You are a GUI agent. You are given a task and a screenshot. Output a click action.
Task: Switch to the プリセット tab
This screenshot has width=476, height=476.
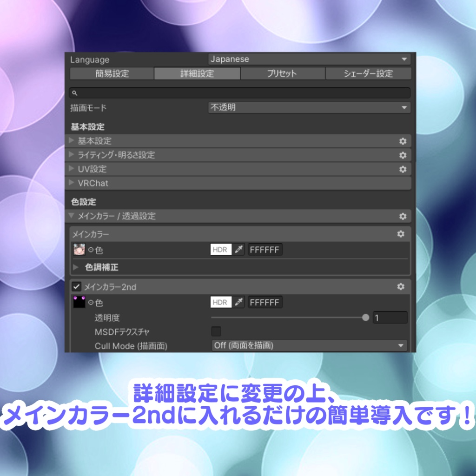(x=282, y=73)
